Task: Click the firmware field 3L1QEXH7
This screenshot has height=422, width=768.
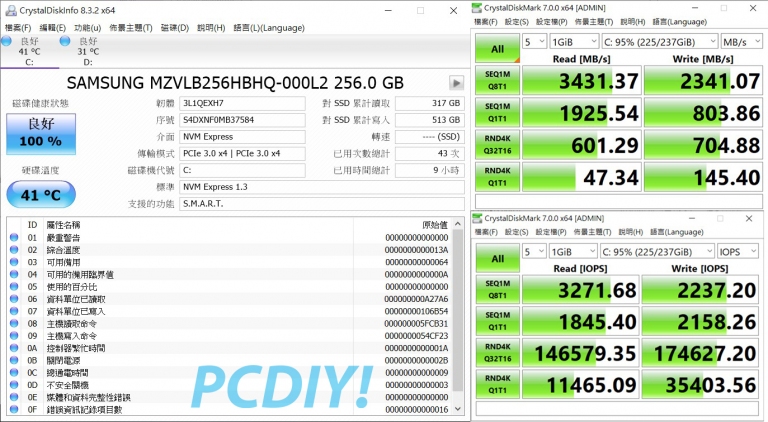Action: click(242, 103)
